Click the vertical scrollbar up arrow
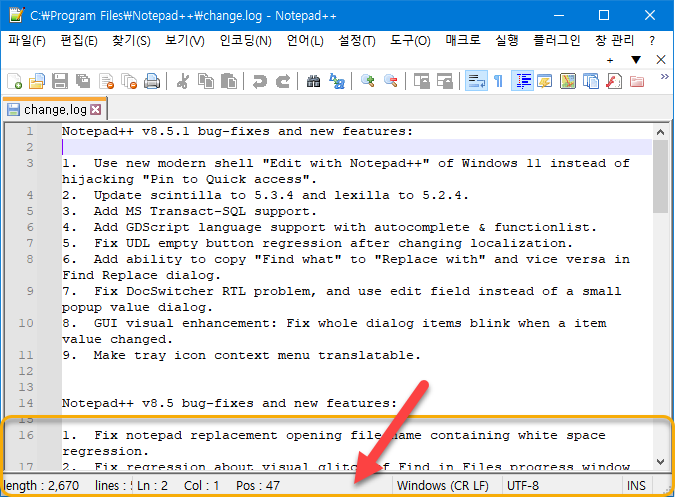Image resolution: width=675 pixels, height=497 pixels. point(660,132)
